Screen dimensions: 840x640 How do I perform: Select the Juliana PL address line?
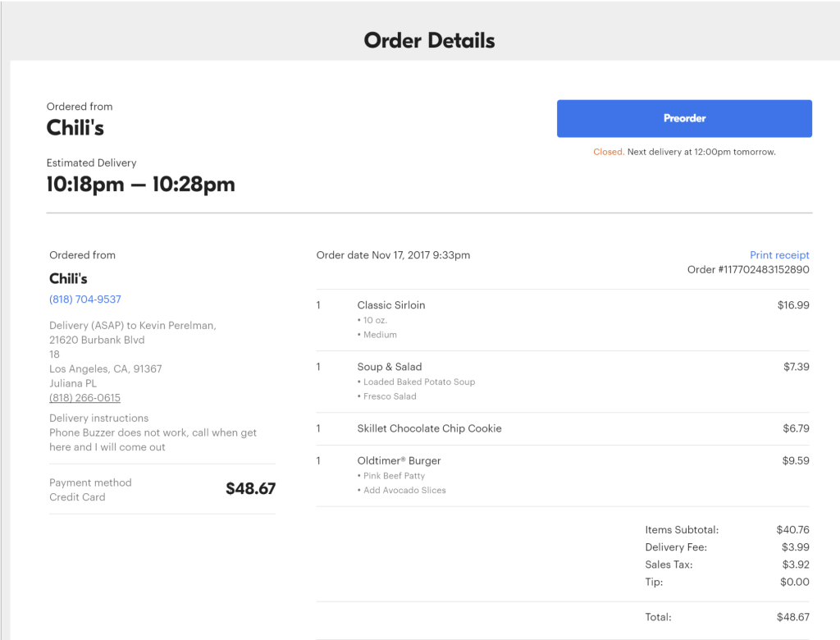[x=73, y=383]
